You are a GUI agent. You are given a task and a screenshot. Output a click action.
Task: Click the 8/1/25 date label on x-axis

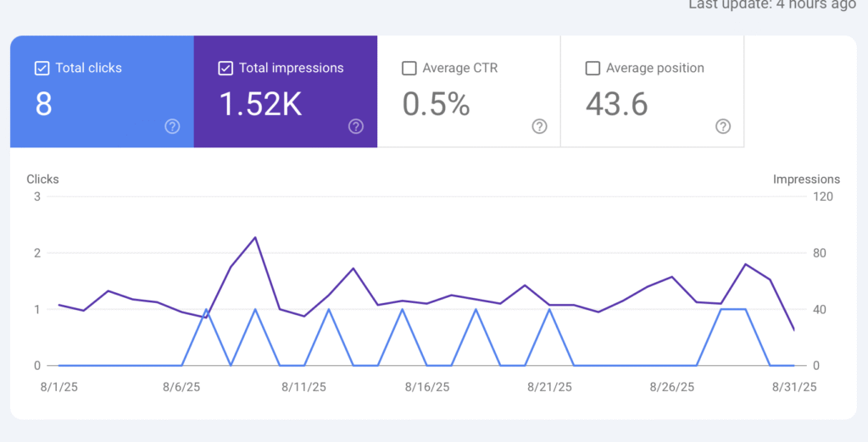(58, 387)
